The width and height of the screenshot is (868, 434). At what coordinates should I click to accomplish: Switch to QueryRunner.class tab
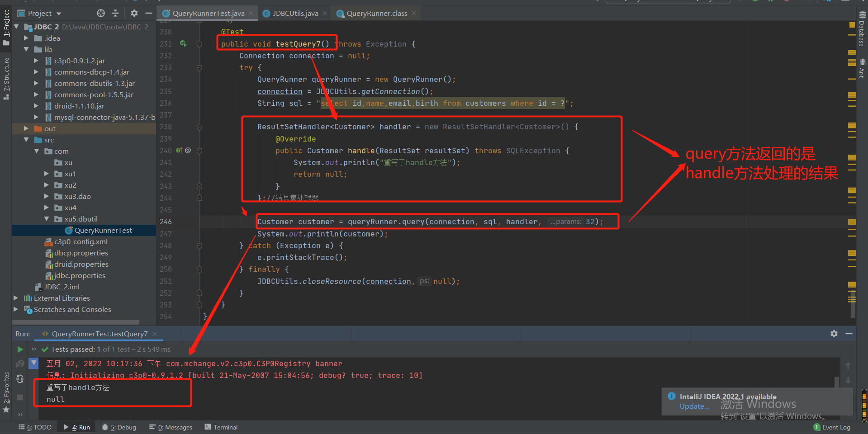377,13
